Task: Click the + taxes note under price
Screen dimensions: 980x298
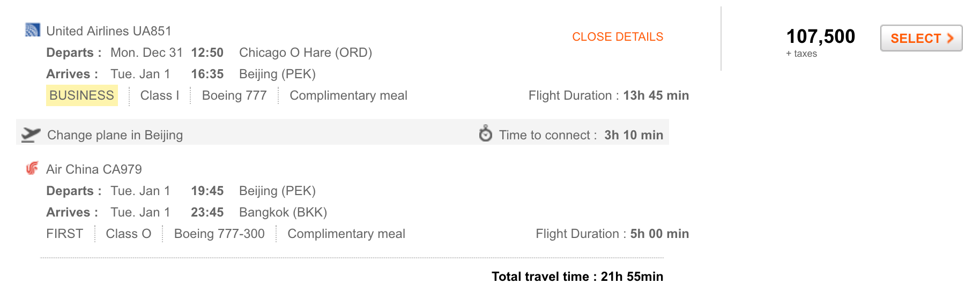Action: click(801, 54)
